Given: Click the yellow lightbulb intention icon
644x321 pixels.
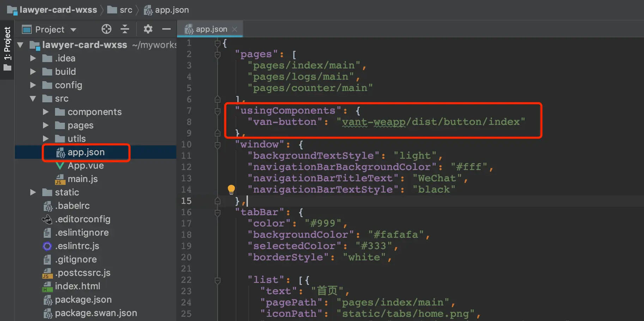Looking at the screenshot, I should point(231,190).
